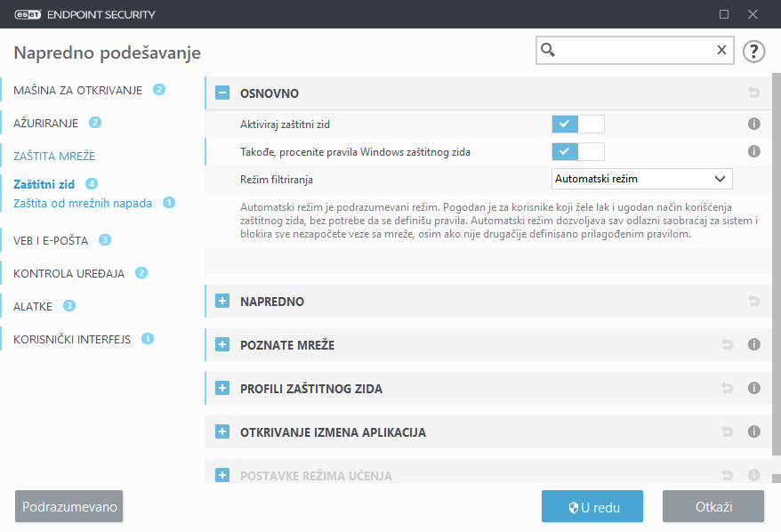The height and width of the screenshot is (532, 781).
Task: Click Automatski režim description paragraph
Action: point(499,221)
